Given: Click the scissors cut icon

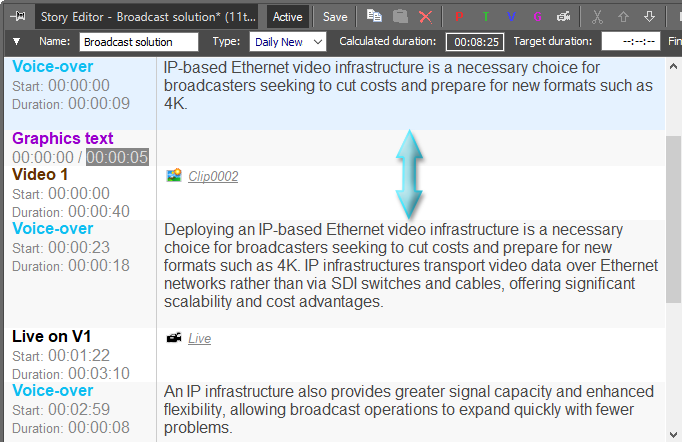Looking at the screenshot, I should pos(597,17).
